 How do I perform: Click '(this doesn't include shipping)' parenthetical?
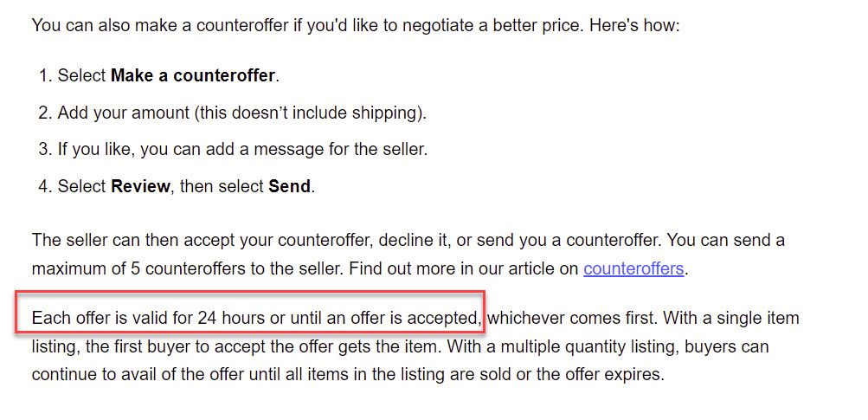point(311,113)
